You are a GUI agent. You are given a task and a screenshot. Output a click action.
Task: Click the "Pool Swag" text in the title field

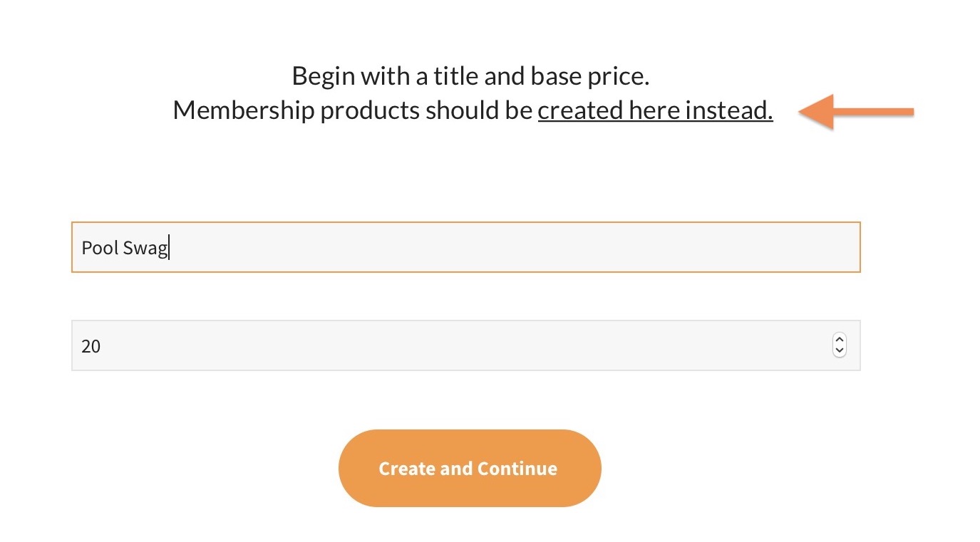click(x=124, y=248)
